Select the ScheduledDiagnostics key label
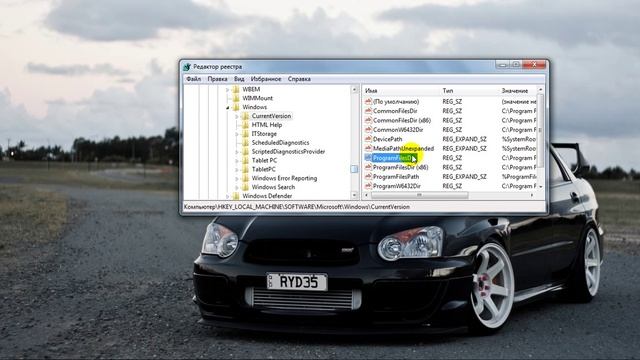The width and height of the screenshot is (640, 360). (x=280, y=143)
